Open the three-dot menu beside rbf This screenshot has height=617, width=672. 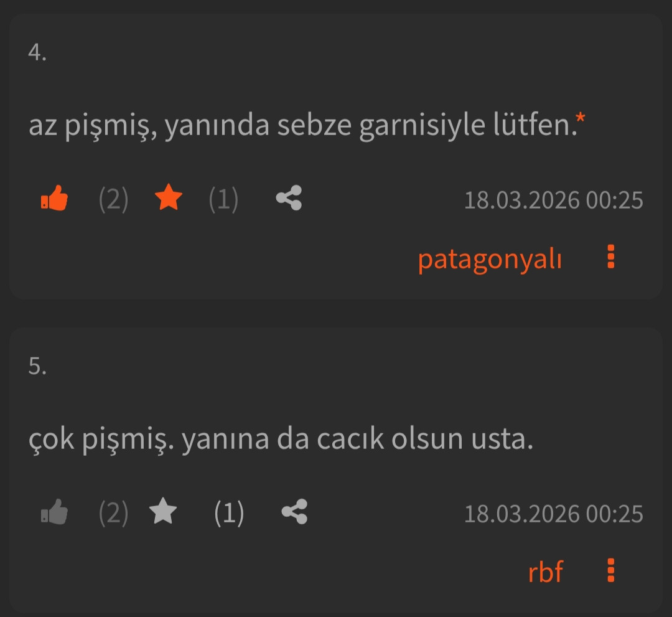[x=610, y=571]
